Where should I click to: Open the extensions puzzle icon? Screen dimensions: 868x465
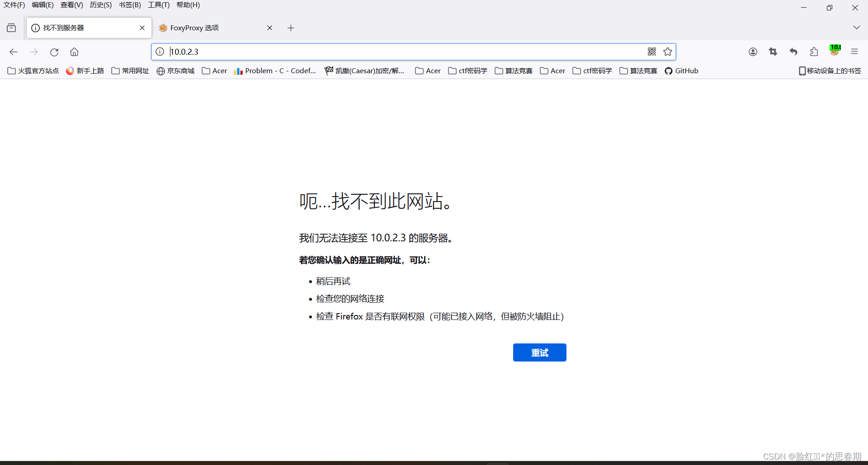(x=814, y=52)
